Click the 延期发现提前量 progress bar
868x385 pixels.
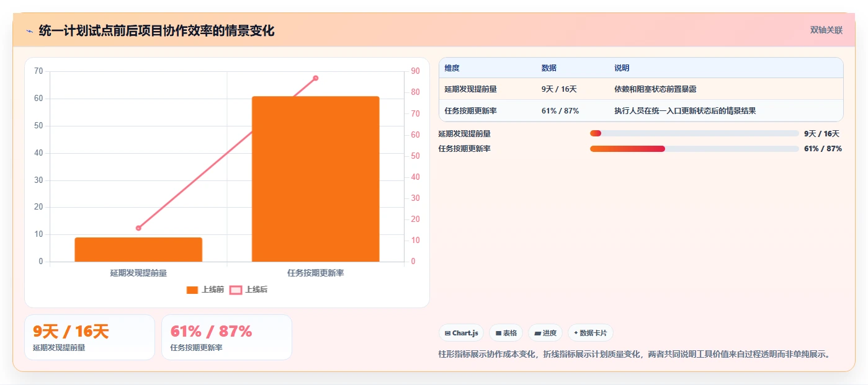(694, 133)
